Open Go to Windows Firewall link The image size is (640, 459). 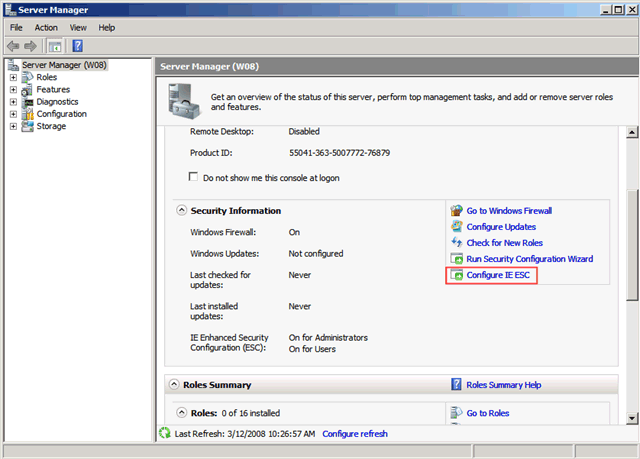[x=509, y=211]
